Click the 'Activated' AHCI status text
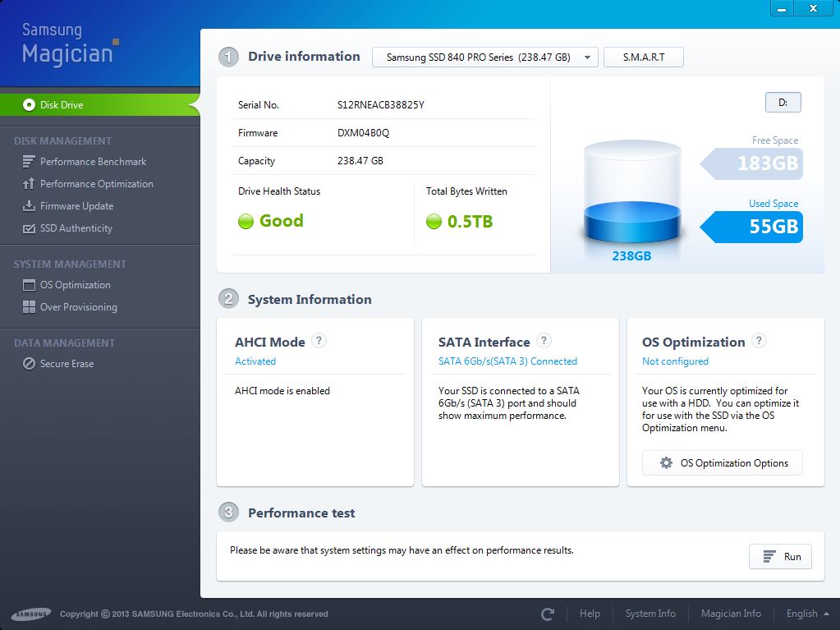The height and width of the screenshot is (630, 840). coord(255,361)
